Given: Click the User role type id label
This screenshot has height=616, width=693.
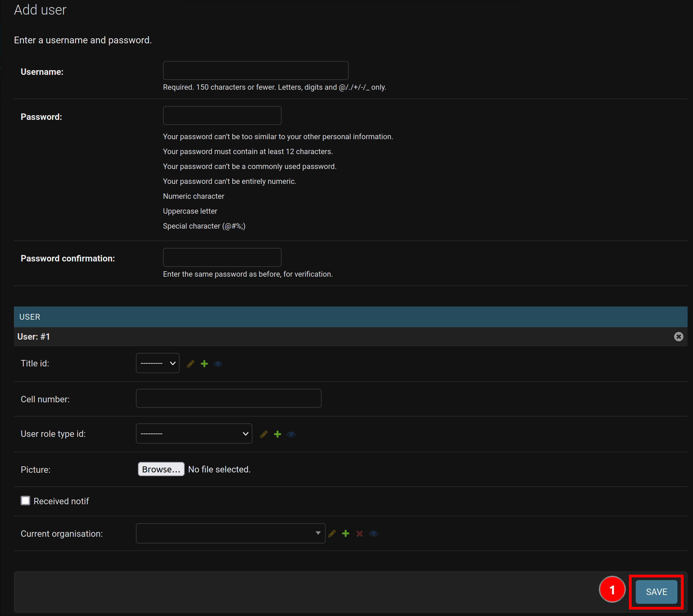Looking at the screenshot, I should tap(53, 434).
